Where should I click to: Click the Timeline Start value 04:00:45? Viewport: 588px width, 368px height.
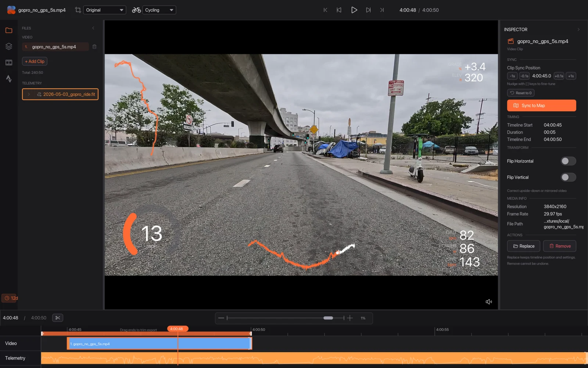click(x=553, y=125)
